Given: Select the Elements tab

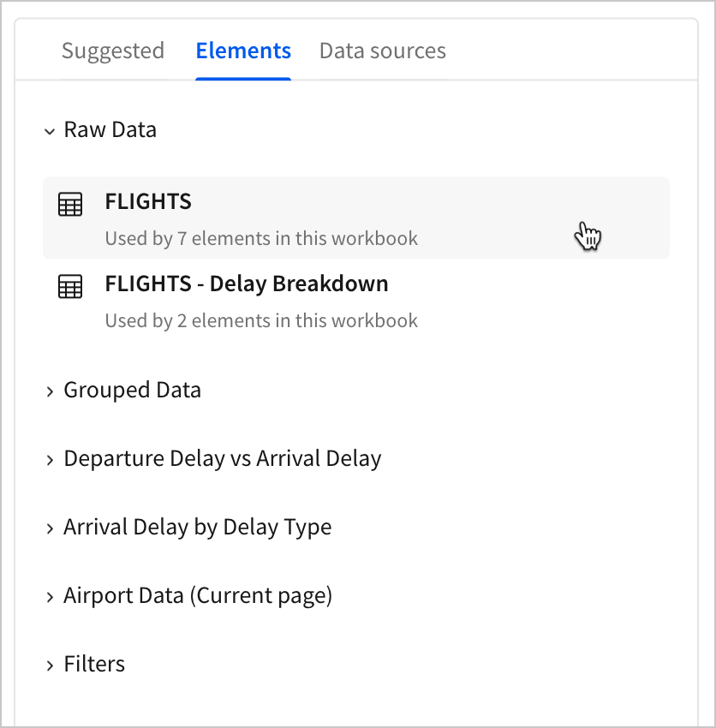Looking at the screenshot, I should [243, 51].
